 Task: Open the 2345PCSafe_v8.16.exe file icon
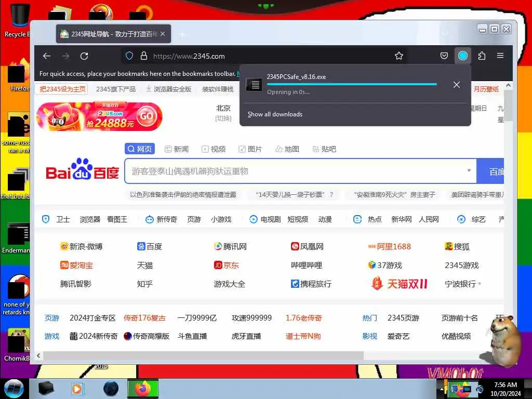coord(254,84)
